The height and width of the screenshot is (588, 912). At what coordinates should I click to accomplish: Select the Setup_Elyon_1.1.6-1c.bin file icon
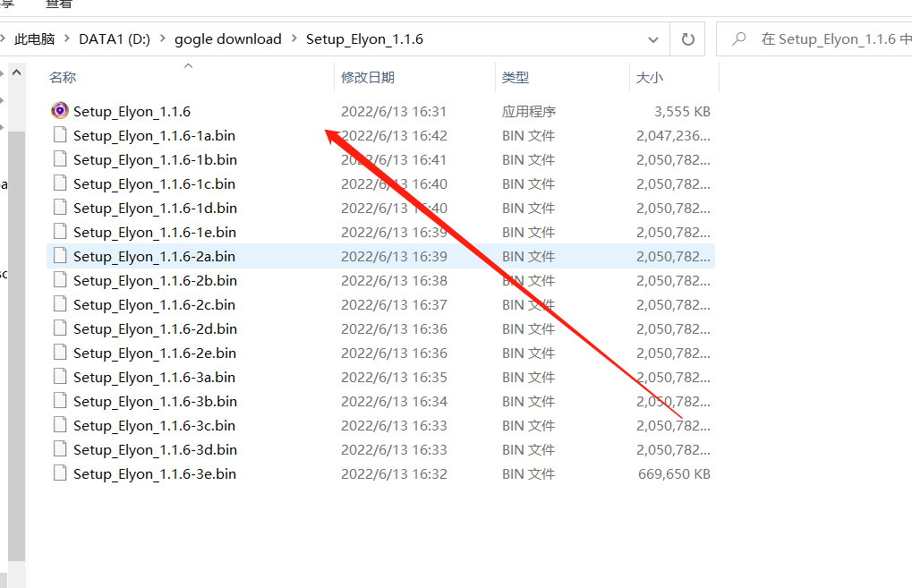click(60, 183)
